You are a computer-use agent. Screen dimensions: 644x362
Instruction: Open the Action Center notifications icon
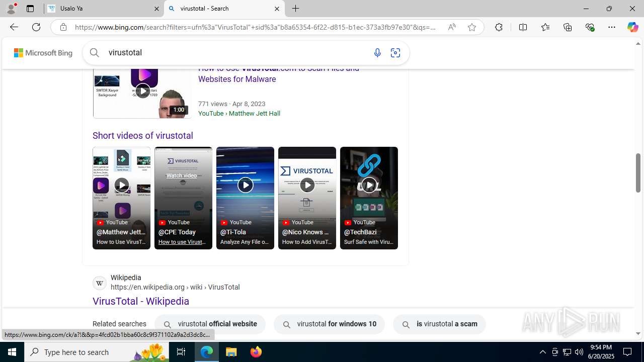point(627,352)
